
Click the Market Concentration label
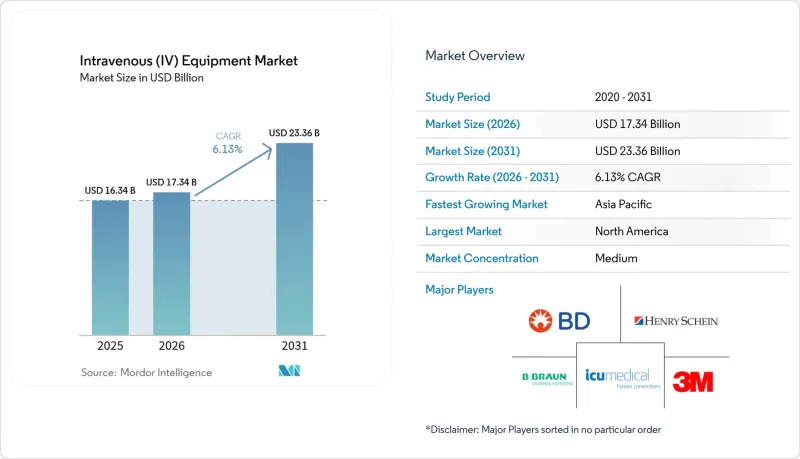point(482,259)
